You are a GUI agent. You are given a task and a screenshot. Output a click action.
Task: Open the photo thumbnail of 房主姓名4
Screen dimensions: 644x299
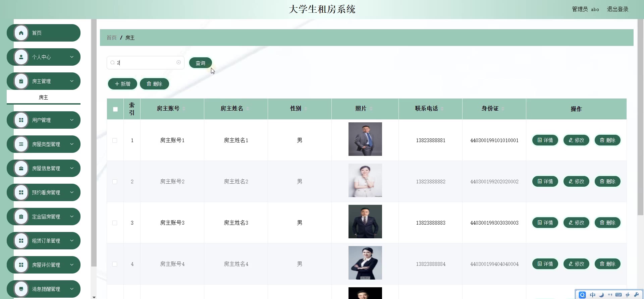coord(365,263)
